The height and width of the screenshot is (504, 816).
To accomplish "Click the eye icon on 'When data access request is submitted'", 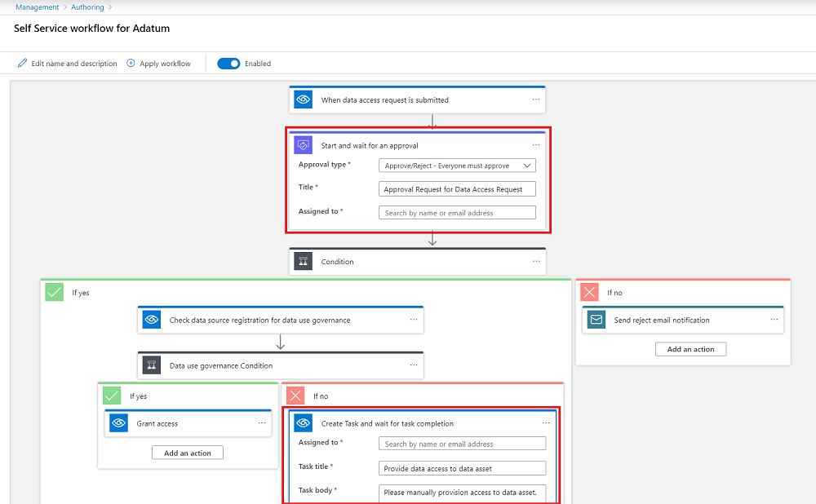I will coord(303,99).
